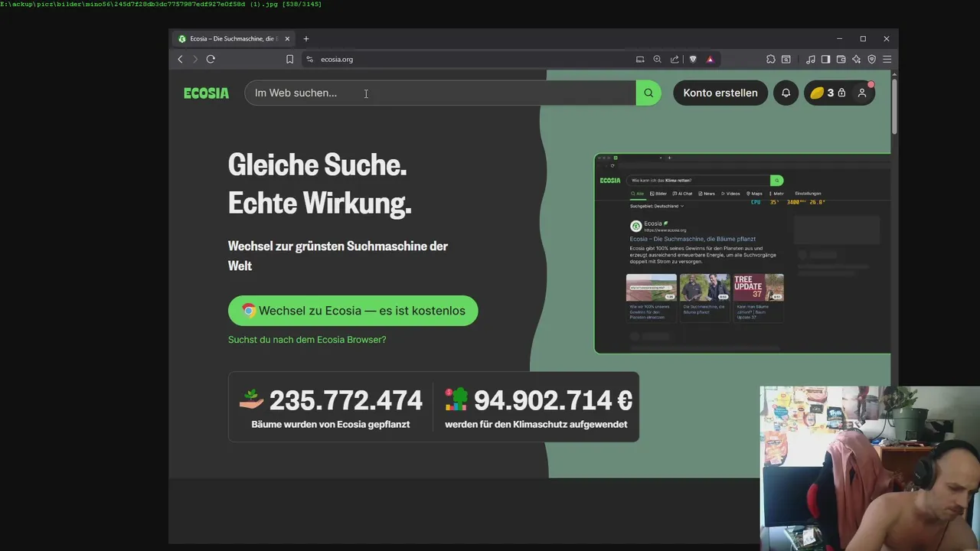
Task: Minimize the browser window
Action: point(839,38)
